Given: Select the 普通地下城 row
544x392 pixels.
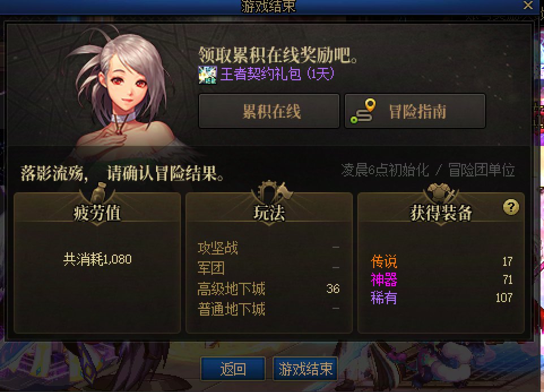Looking at the screenshot, I should (x=269, y=309).
